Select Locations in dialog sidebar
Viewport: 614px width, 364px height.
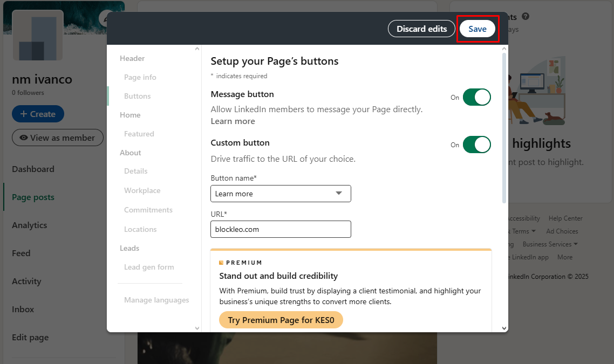tap(140, 229)
